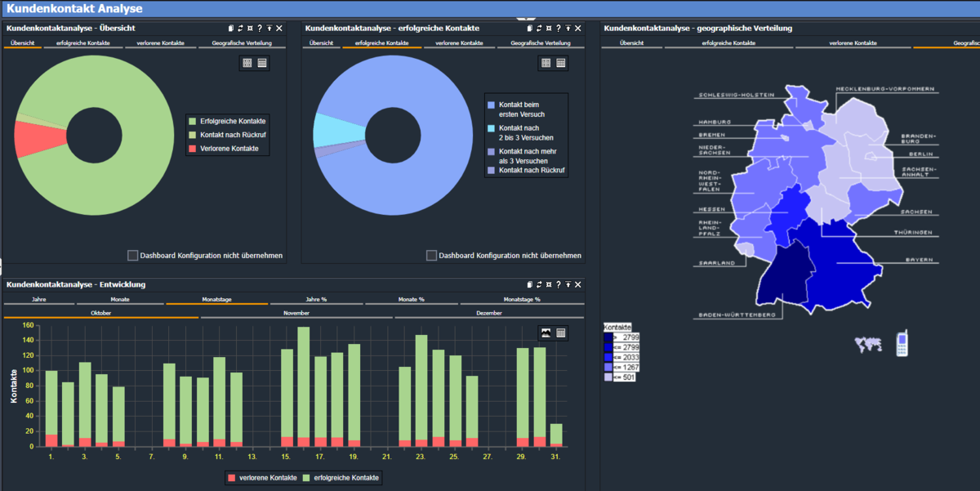Select verlorene Kontakte tab in Übersicht panel

[x=161, y=42]
